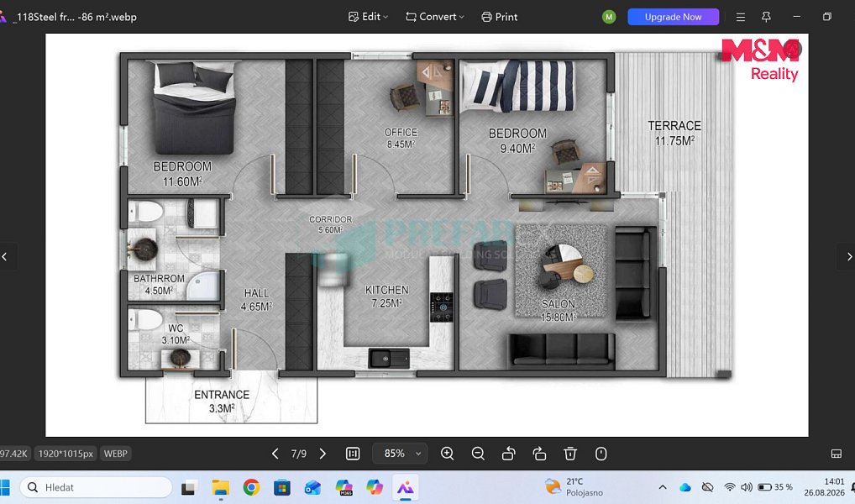Click the file name in title bar
855x504 pixels.
[x=76, y=17]
